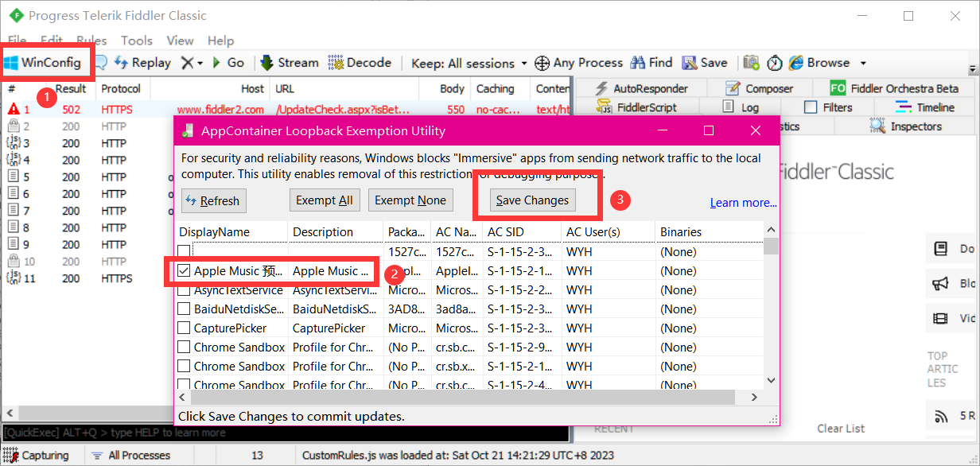Uncheck the Apple Music checkbox
The image size is (980, 466).
click(184, 271)
